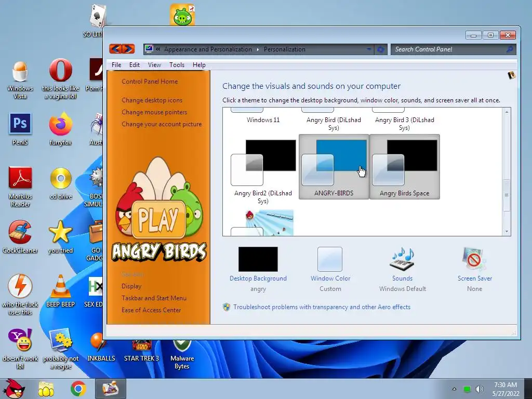Viewport: 532px width, 399px height.
Task: Open the File menu
Action: click(x=116, y=65)
